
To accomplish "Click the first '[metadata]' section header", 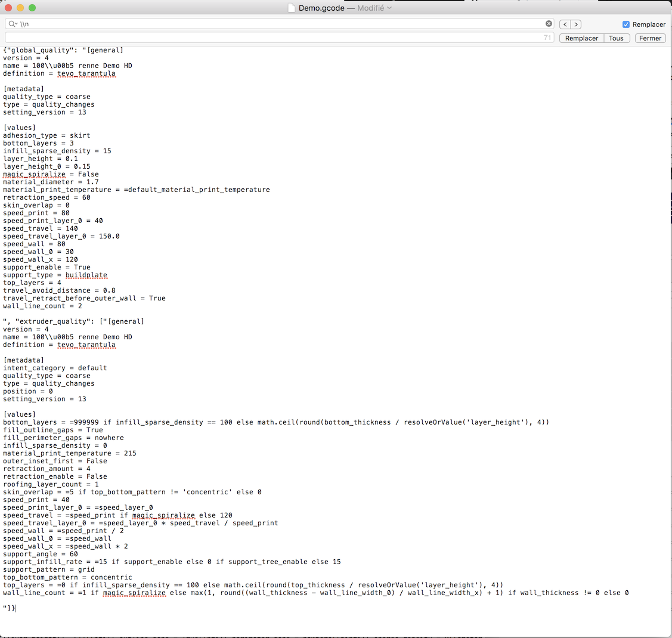I will coord(24,89).
